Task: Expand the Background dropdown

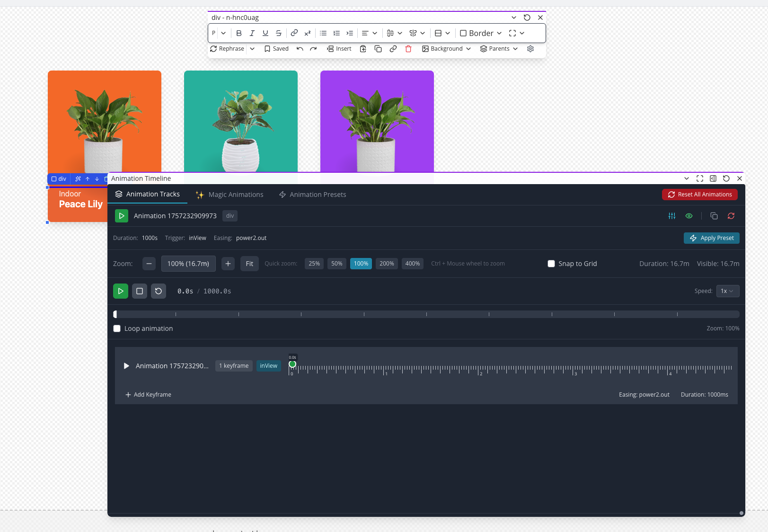Action: point(446,49)
